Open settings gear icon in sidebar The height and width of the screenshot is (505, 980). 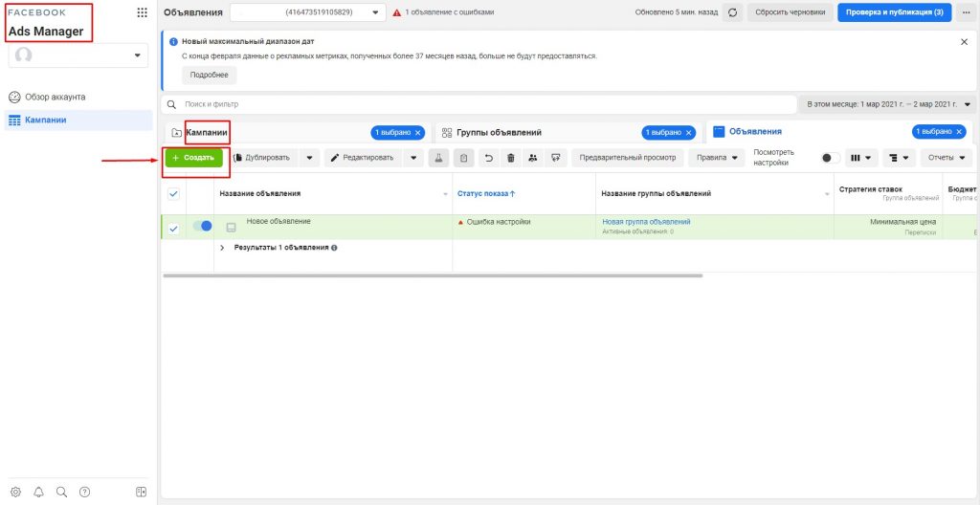pyautogui.click(x=15, y=492)
